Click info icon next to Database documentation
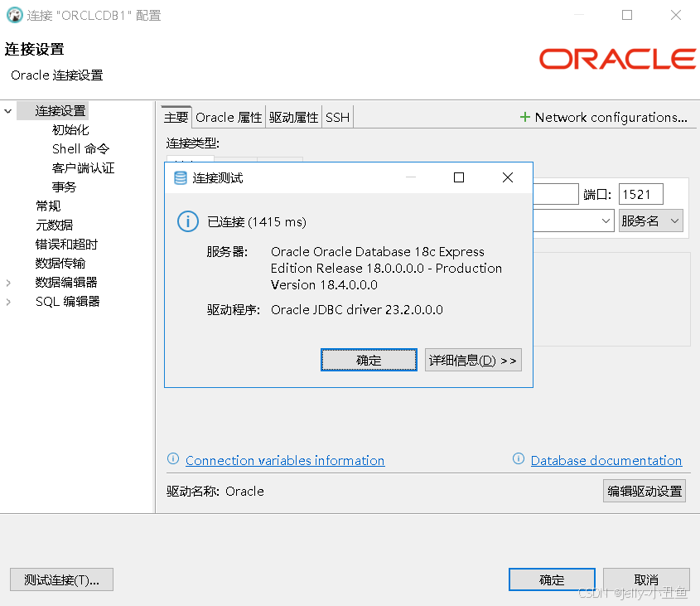700x606 pixels. (x=519, y=458)
